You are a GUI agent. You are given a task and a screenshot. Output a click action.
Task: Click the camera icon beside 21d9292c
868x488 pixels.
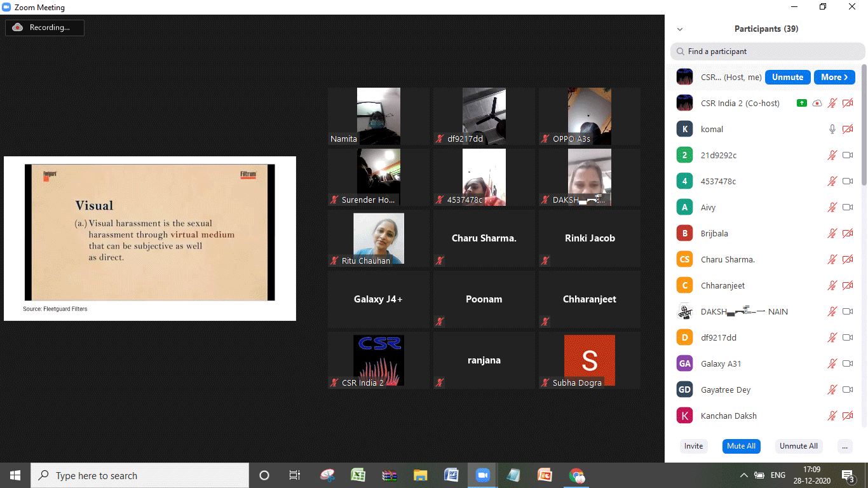848,155
